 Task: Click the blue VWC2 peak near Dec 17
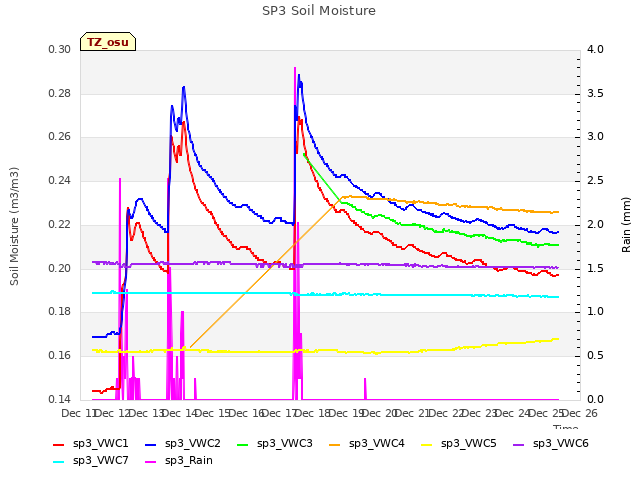tap(299, 75)
